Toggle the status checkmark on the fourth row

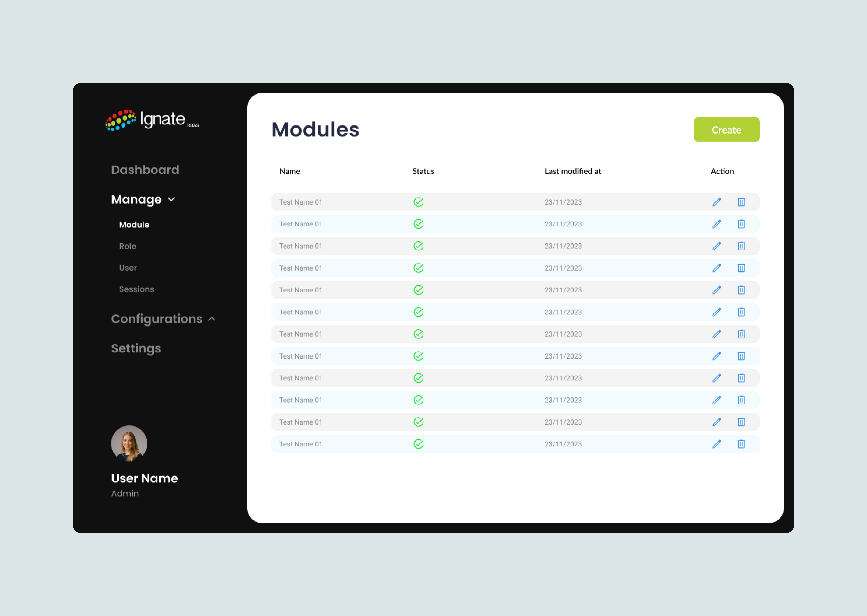click(x=418, y=268)
